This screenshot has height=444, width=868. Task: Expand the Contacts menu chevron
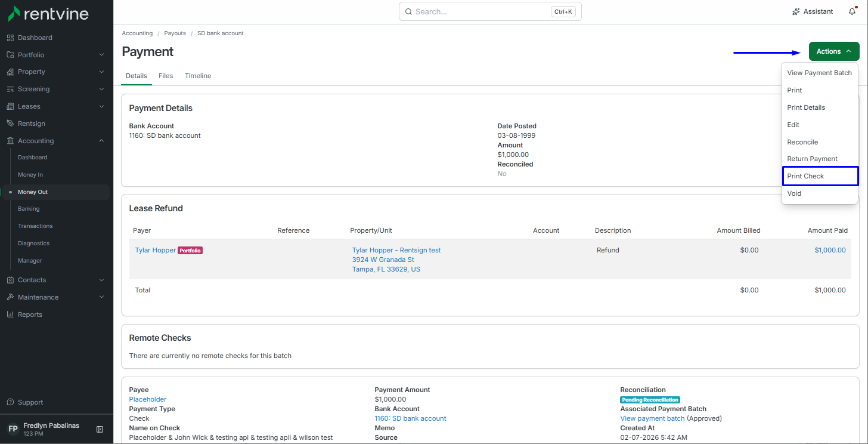click(101, 280)
